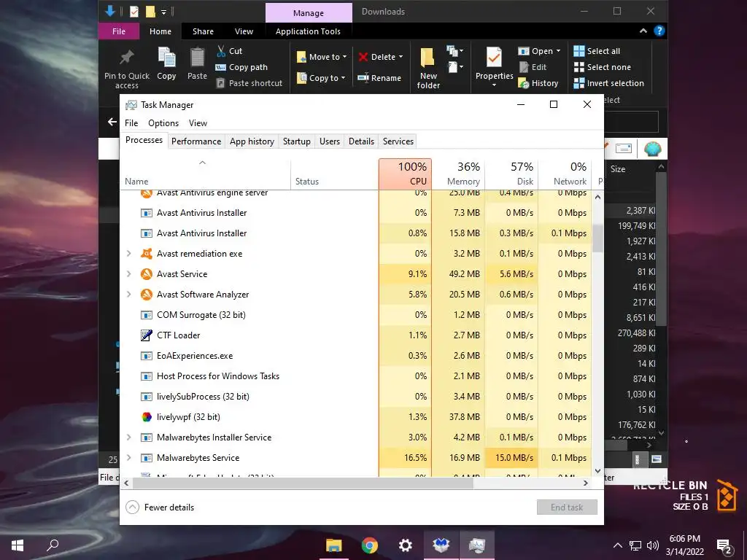Image resolution: width=747 pixels, height=560 pixels.
Task: Click the End task button
Action: (x=567, y=507)
